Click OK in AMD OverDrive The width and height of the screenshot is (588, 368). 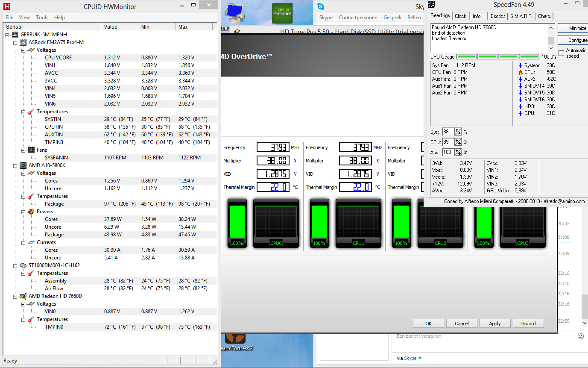[428, 324]
